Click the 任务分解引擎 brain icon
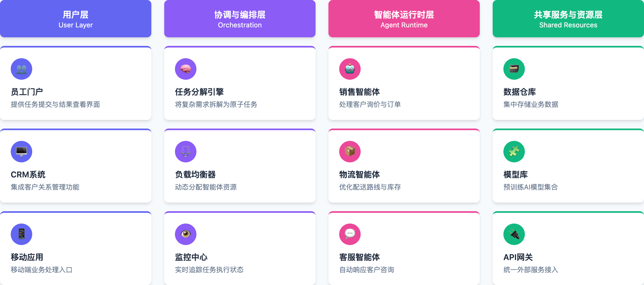This screenshot has width=644, height=285. click(x=186, y=69)
